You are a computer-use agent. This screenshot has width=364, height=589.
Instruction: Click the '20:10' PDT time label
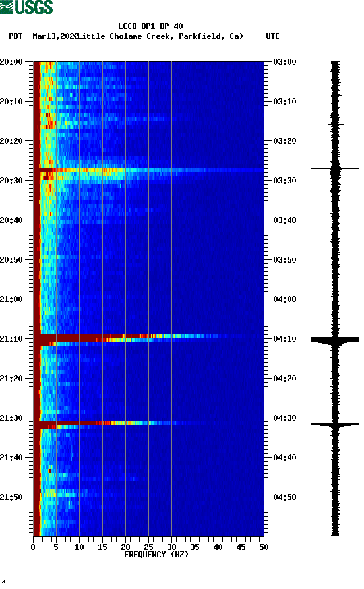[11, 102]
